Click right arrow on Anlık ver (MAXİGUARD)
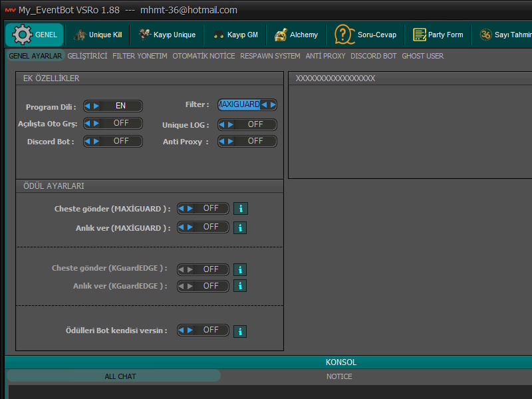This screenshot has height=399, width=532. click(x=190, y=227)
